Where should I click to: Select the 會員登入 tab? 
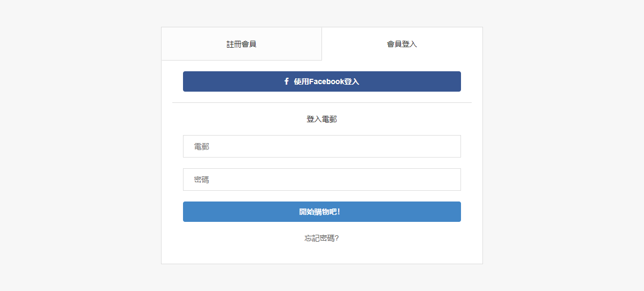coord(402,44)
